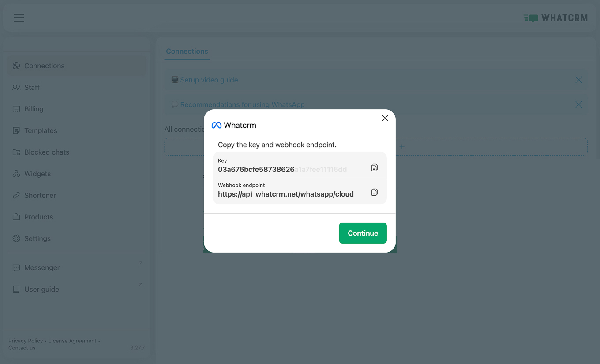This screenshot has height=364, width=600.
Task: Dismiss the Setup video guide banner
Action: [579, 80]
